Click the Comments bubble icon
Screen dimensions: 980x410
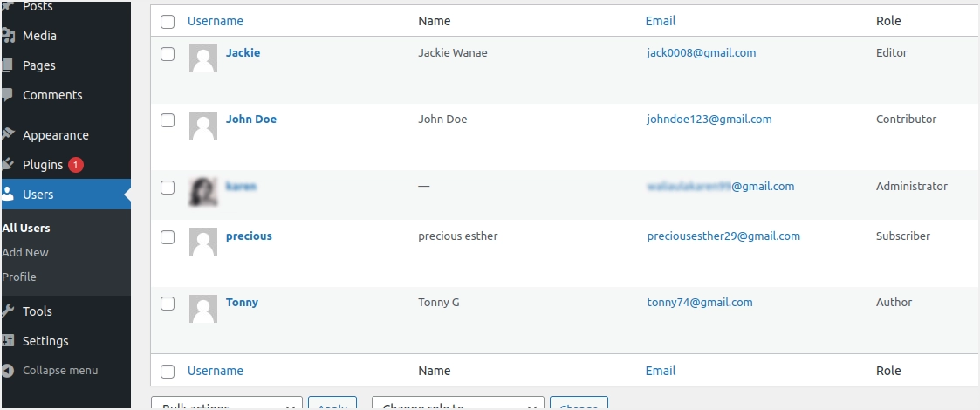click(x=7, y=95)
